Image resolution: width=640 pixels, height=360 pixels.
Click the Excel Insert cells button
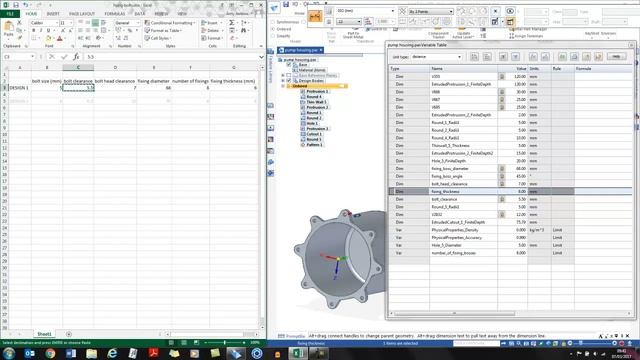point(210,23)
